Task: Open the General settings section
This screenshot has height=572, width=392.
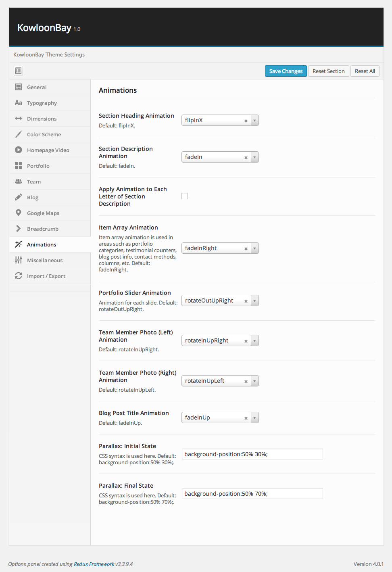Action: pos(37,87)
